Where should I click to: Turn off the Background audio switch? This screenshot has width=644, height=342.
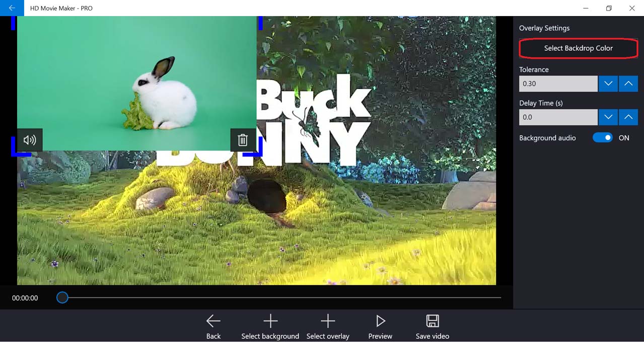[x=603, y=138]
